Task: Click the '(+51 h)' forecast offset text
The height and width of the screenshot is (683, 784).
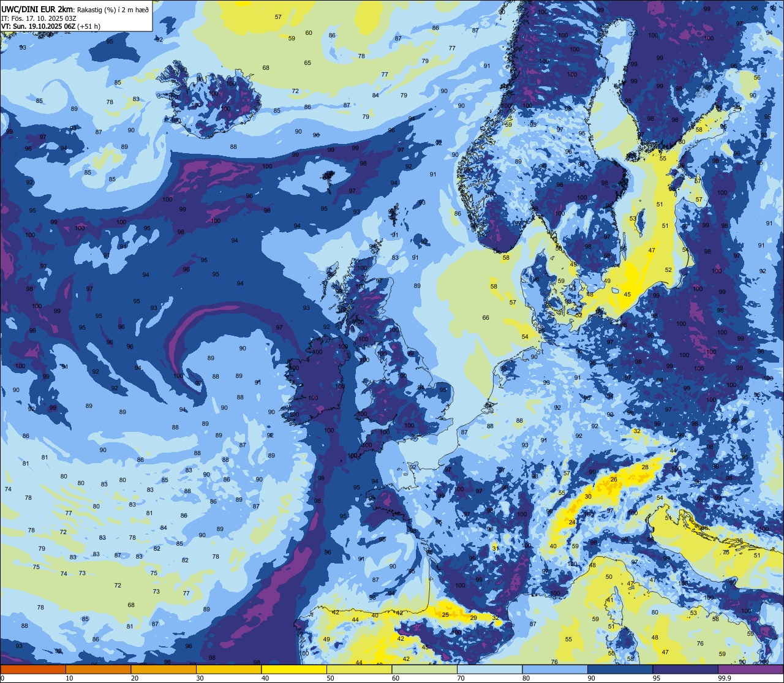Action: tap(89, 26)
